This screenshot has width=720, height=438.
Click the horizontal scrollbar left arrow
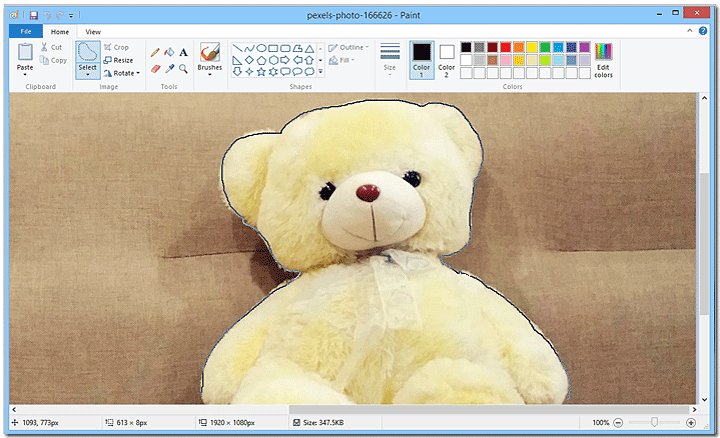(14, 409)
